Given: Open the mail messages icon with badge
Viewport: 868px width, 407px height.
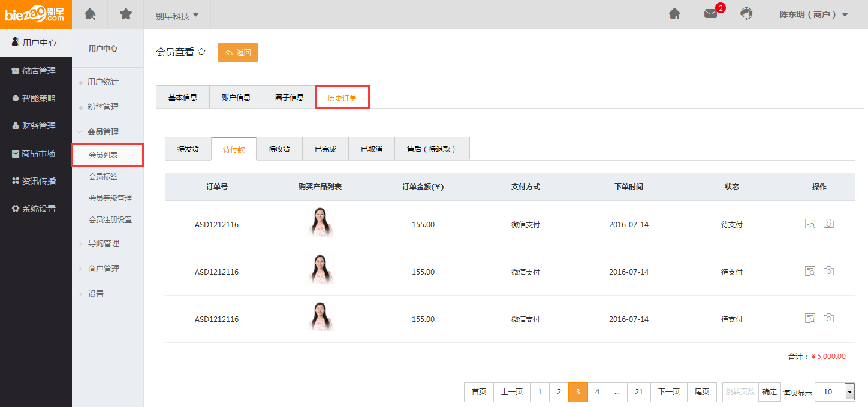Looking at the screenshot, I should coord(710,14).
